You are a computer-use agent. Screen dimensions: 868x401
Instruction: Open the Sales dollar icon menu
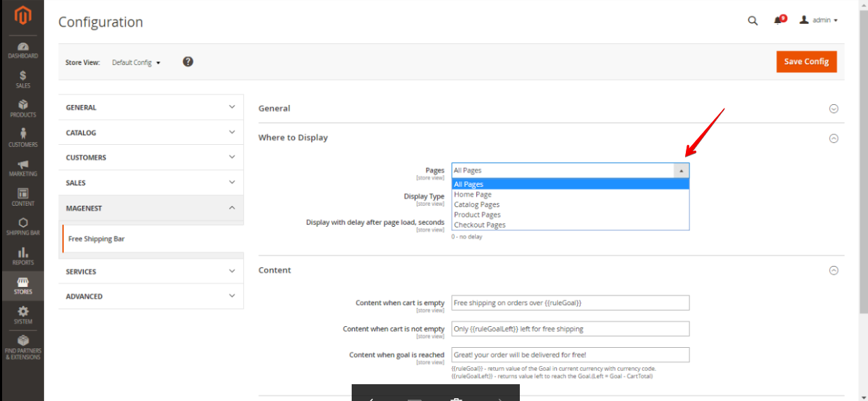(x=22, y=76)
